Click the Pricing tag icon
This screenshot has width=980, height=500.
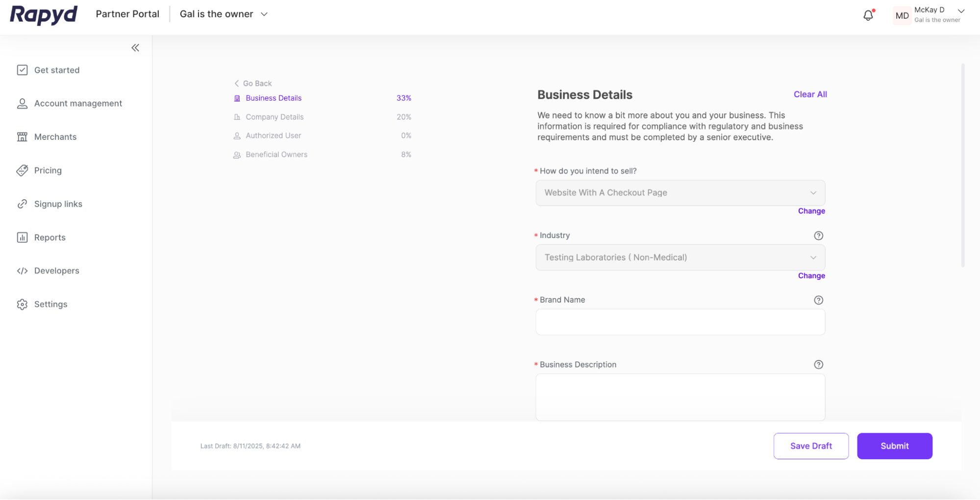(x=22, y=170)
